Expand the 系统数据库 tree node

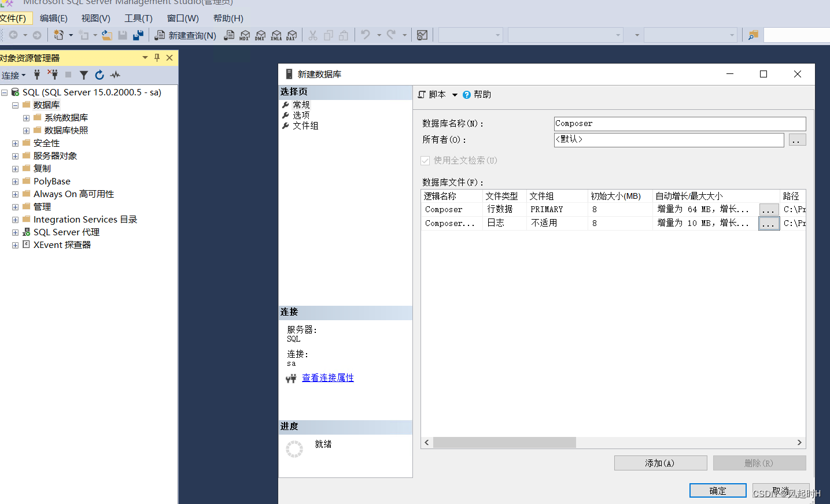click(x=27, y=117)
